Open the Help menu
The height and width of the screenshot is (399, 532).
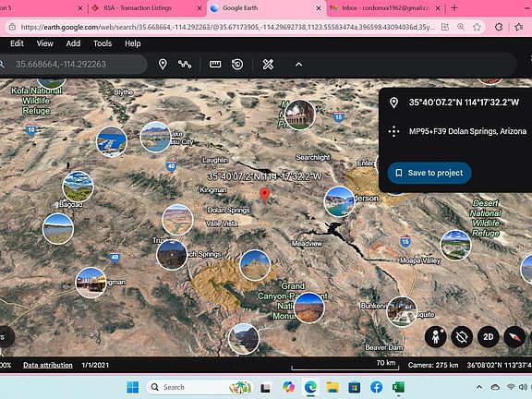point(133,43)
